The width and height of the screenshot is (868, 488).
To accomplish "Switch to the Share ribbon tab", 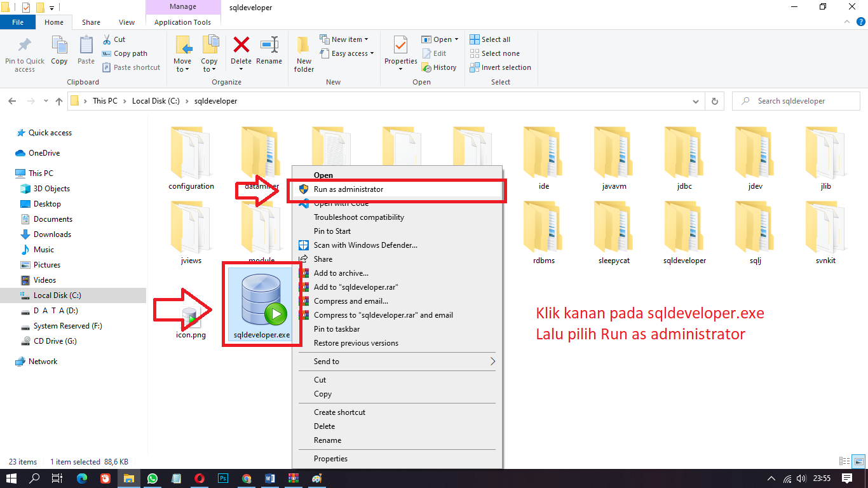I will coord(91,22).
